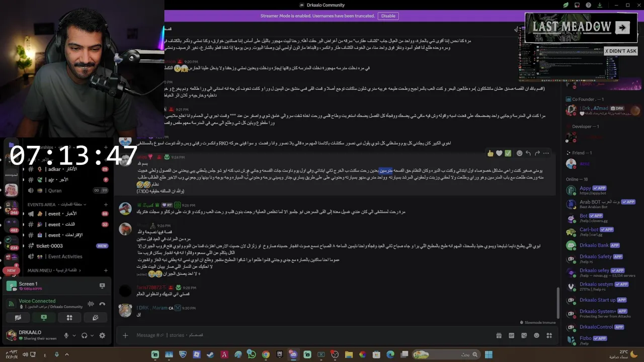
Task: Add a channel to MAIN MNEU category
Action: click(x=106, y=270)
